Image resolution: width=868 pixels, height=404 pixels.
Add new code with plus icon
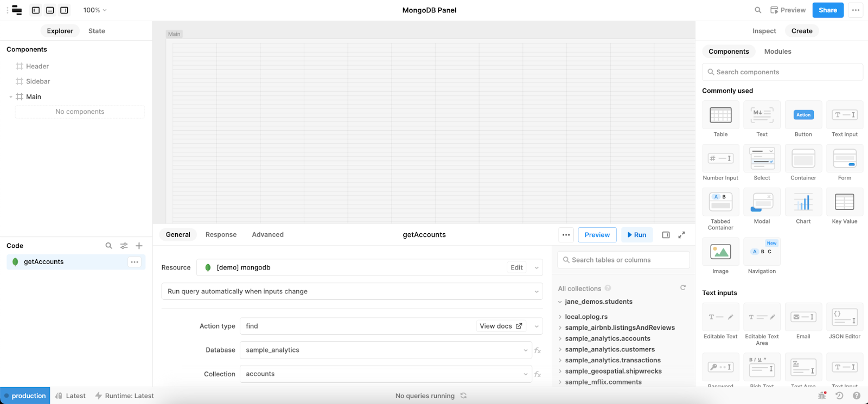(139, 246)
